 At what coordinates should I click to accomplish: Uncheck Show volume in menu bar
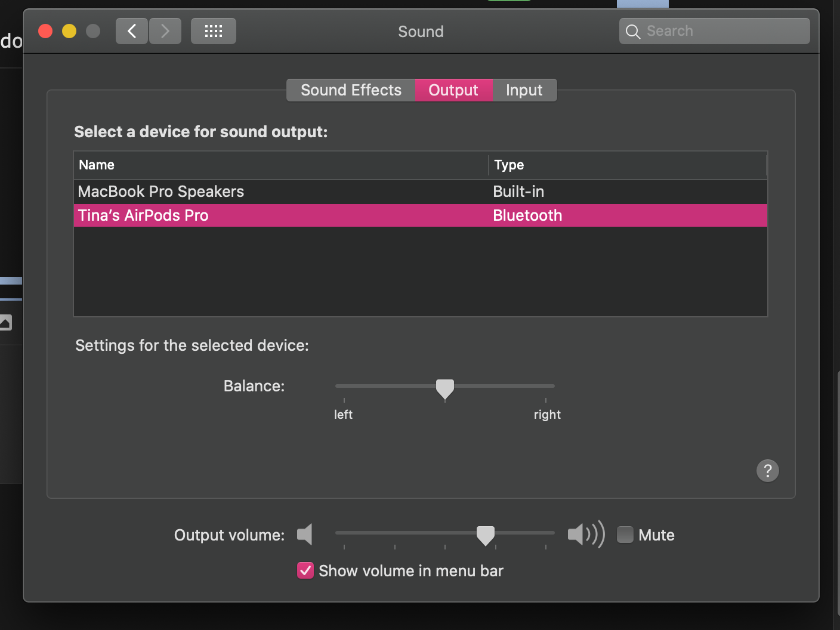(305, 571)
